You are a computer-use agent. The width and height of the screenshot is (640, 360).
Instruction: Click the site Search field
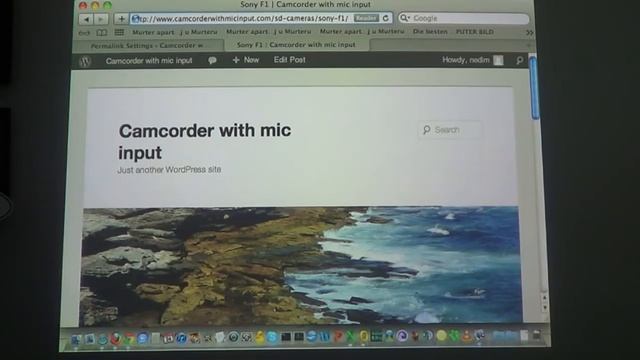450,130
